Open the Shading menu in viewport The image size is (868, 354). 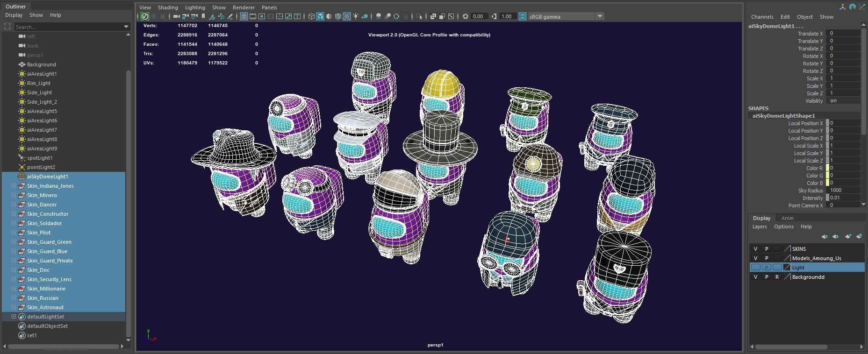[168, 7]
